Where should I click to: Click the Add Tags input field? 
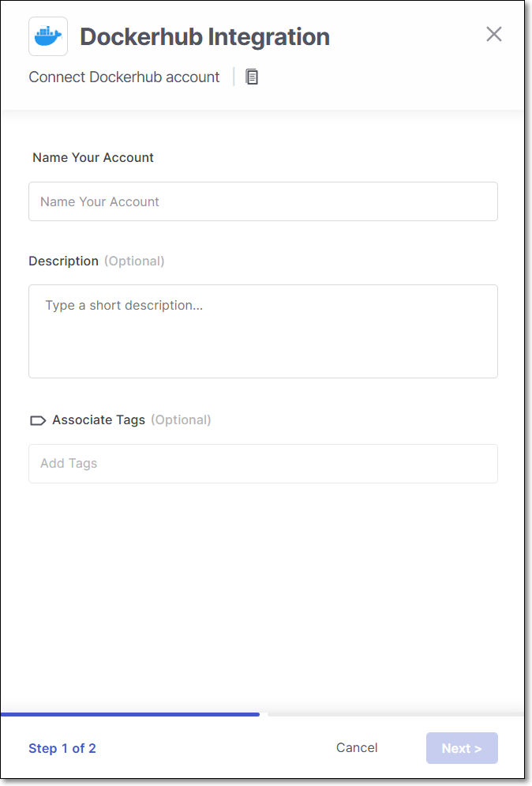[263, 464]
